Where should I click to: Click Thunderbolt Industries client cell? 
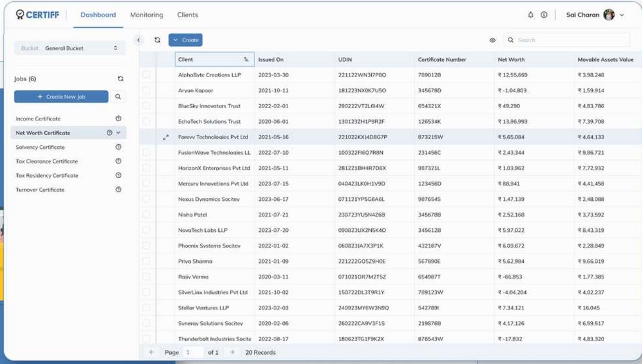(214, 339)
